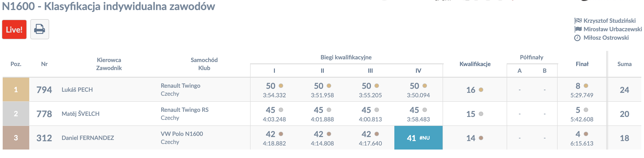Click gold medal dot in Lukáš PECH Kwalifikacje

point(481,90)
